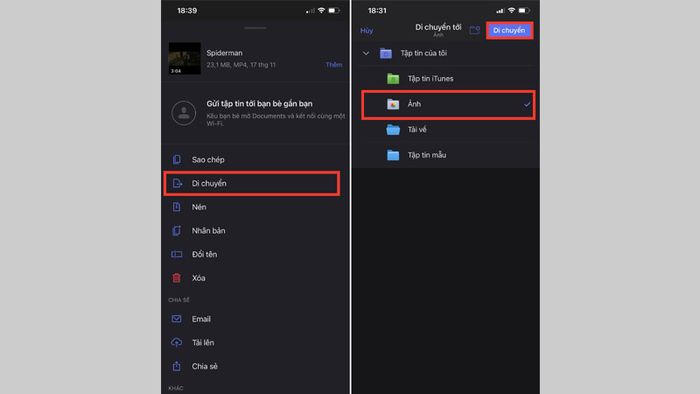
Task: Click the zip icon beside Nén
Action: pyautogui.click(x=177, y=207)
